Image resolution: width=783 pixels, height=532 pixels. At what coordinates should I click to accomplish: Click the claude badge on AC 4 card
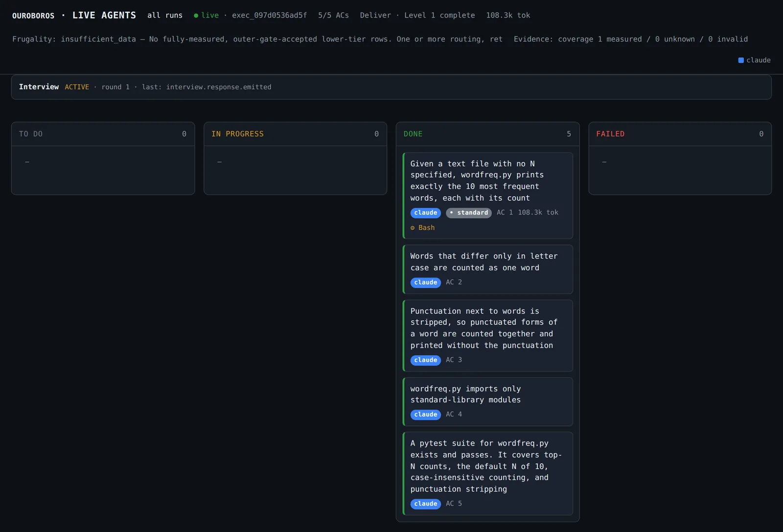426,415
